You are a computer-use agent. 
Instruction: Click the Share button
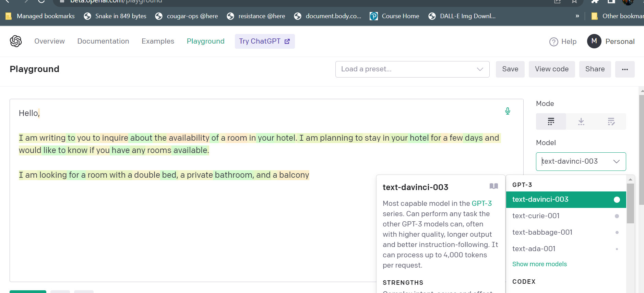pos(595,69)
